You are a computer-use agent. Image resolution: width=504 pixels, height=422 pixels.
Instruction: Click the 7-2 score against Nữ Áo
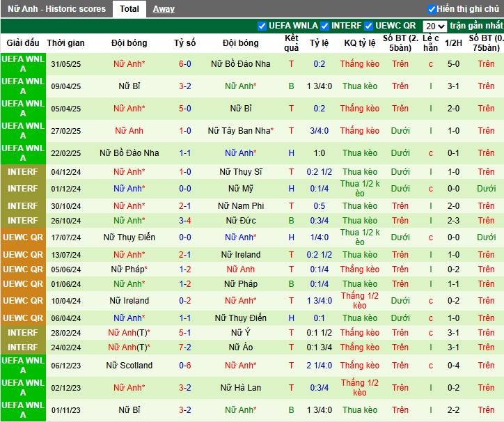pos(184,347)
